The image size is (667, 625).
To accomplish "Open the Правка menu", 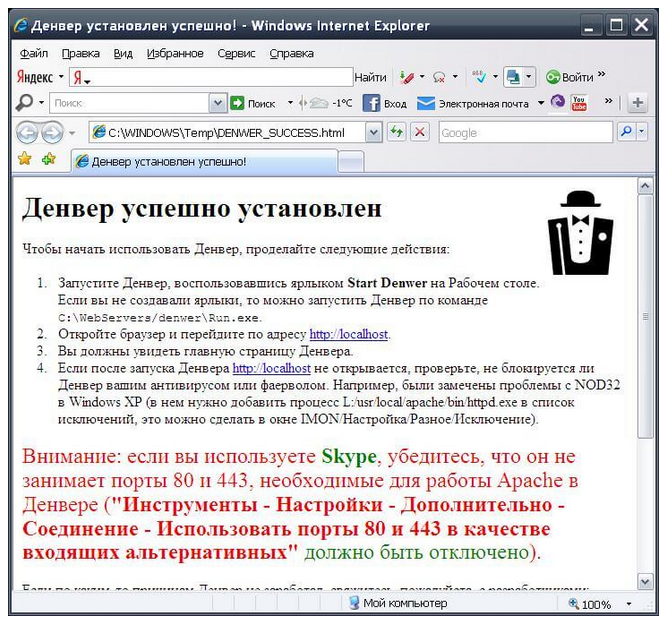I will pos(80,54).
